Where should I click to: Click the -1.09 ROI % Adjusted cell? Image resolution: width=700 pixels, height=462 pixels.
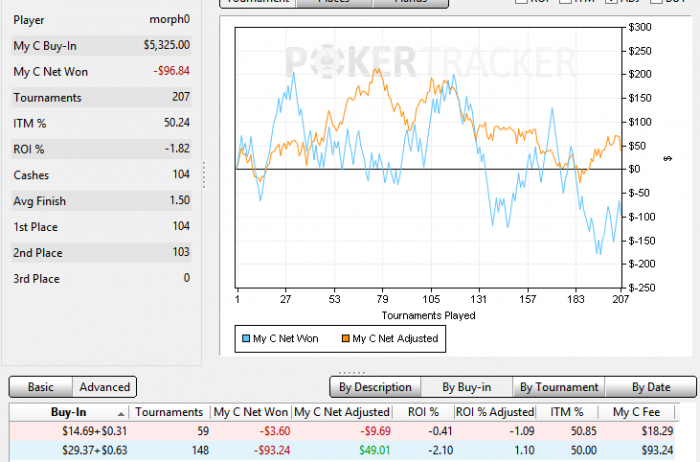522,431
